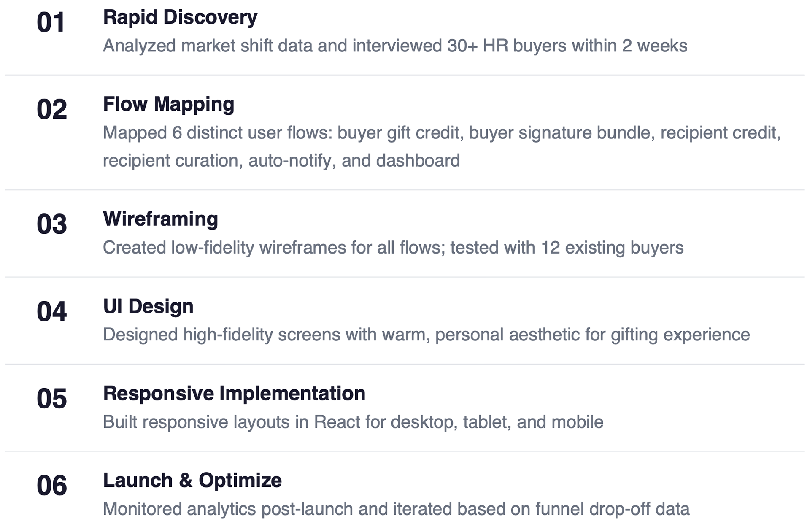Select step number 05
This screenshot has width=810, height=532.
tap(51, 399)
